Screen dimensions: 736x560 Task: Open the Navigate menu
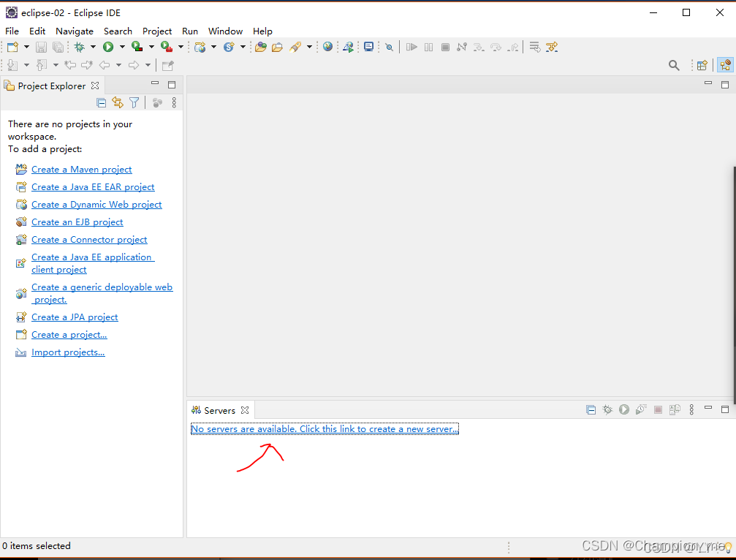point(74,31)
